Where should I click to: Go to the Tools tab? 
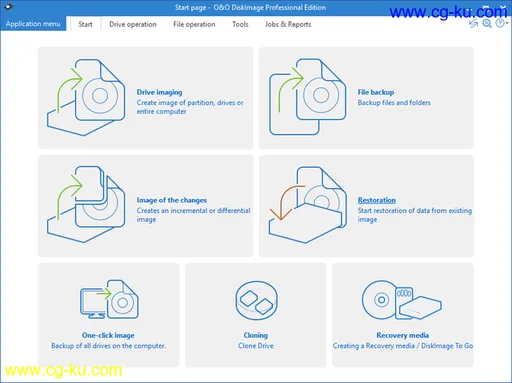click(240, 24)
